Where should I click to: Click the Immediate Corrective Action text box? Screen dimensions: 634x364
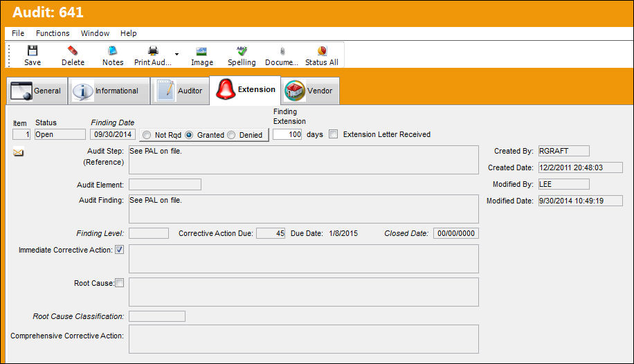pos(304,258)
